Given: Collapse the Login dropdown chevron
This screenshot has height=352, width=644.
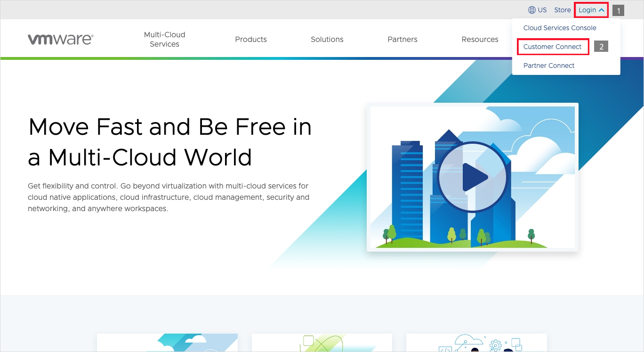Looking at the screenshot, I should (602, 10).
